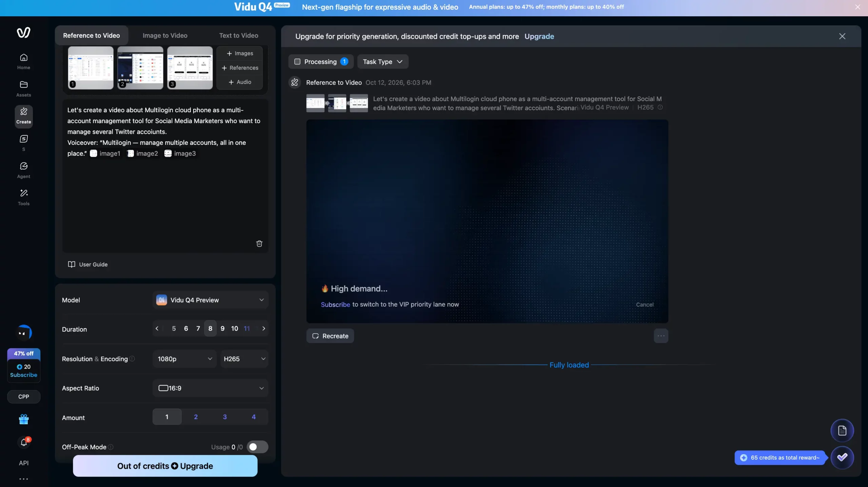Switch to the Text to Video tab
868x487 pixels.
pos(238,35)
